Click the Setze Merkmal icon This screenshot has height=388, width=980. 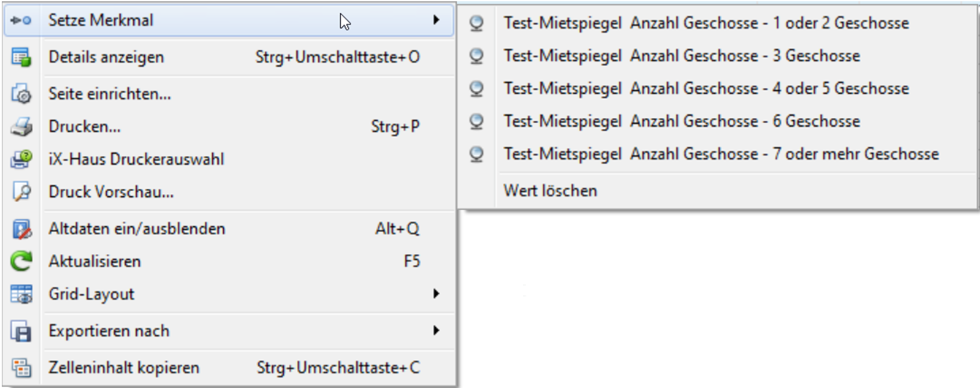(x=21, y=20)
